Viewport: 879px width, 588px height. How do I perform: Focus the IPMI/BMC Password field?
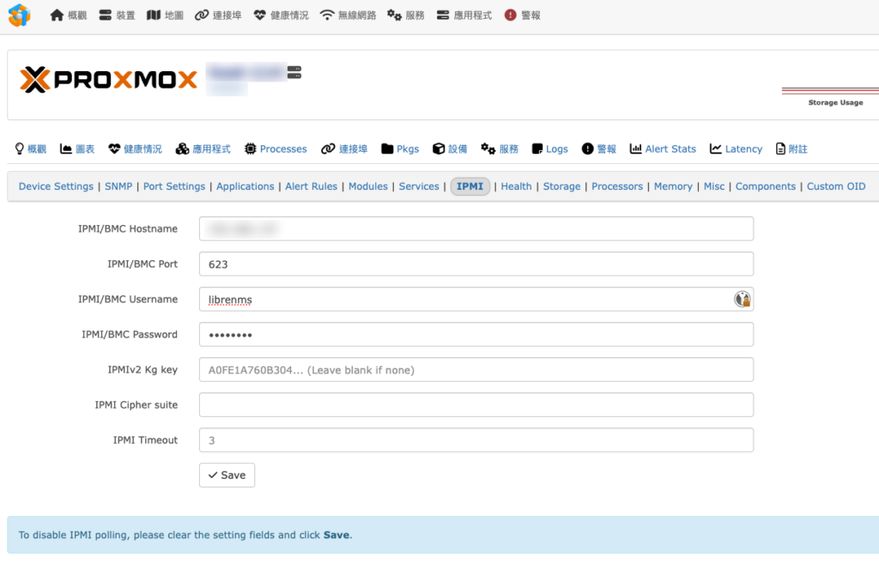pos(476,335)
